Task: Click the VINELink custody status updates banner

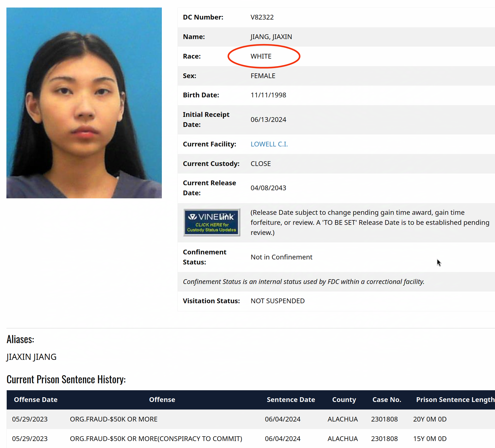Action: click(x=212, y=222)
